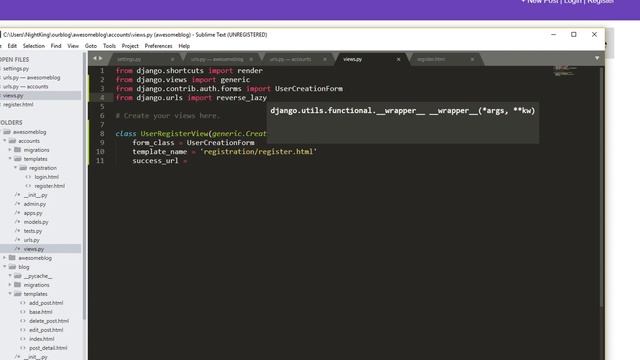Screen dimensions: 640x360
Task: Click the registration folder icon
Action: (x=23, y=168)
